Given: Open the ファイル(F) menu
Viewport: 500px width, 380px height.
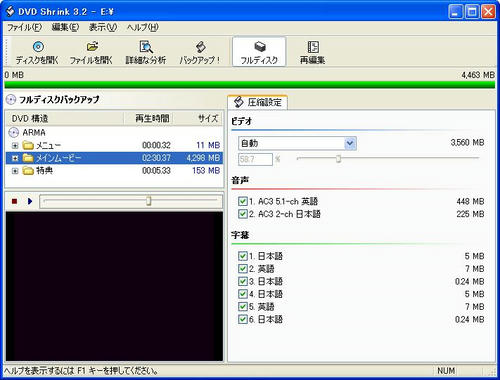Looking at the screenshot, I should pyautogui.click(x=24, y=27).
